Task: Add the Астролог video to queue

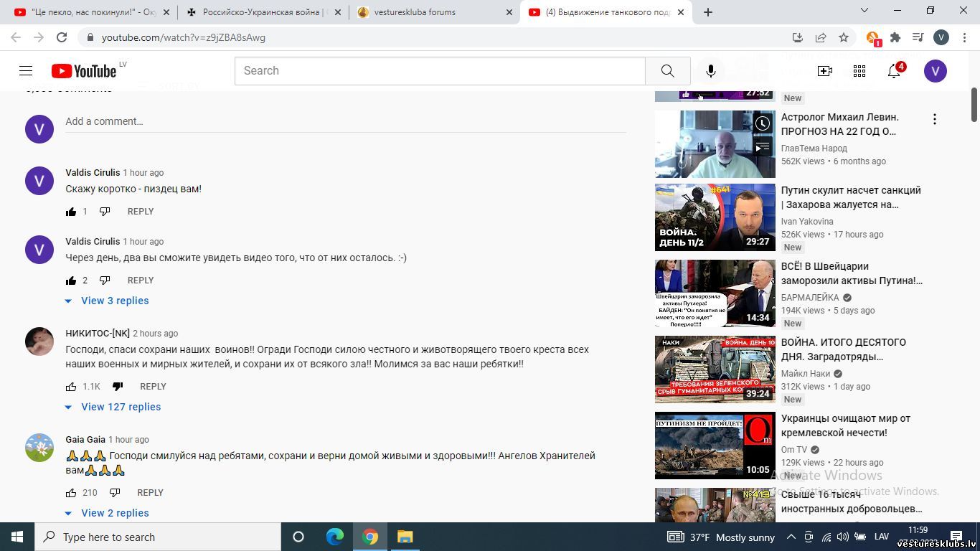Action: [x=763, y=147]
